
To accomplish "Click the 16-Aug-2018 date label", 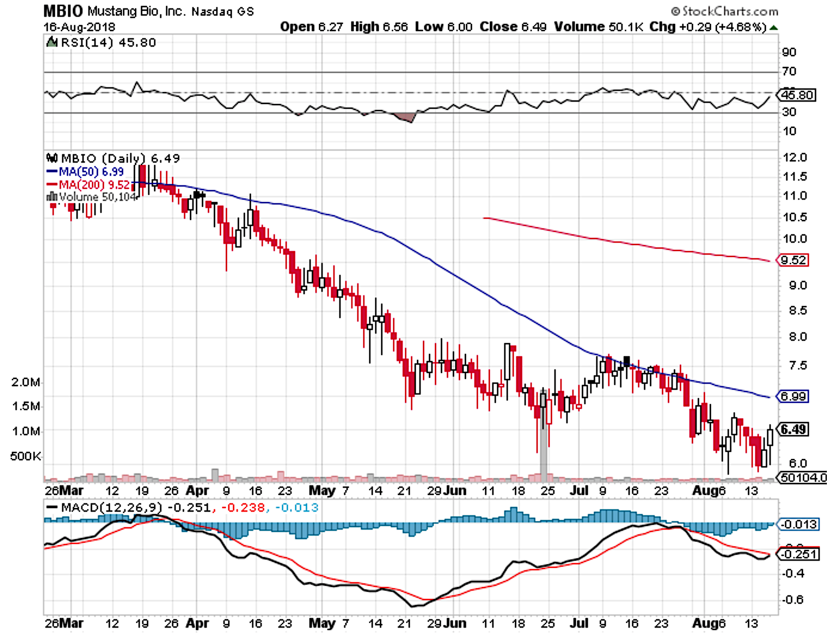I will point(79,27).
